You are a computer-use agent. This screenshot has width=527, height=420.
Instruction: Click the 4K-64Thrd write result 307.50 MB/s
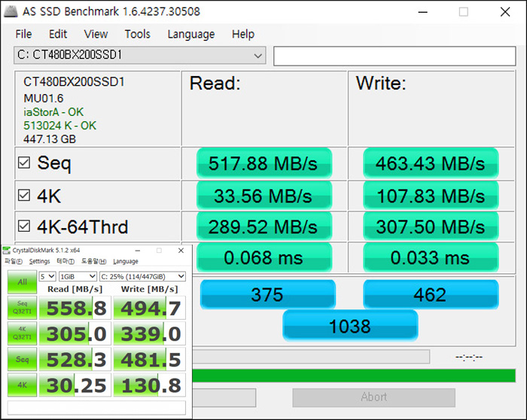431,227
